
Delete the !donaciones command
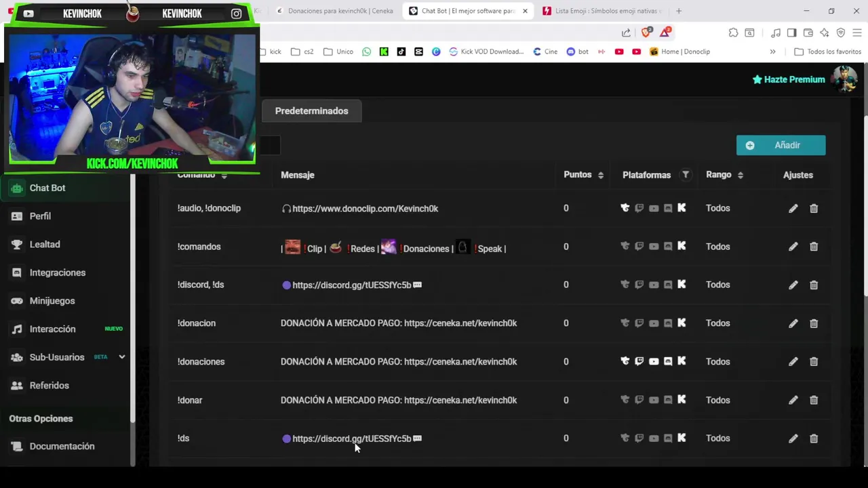coord(814,362)
